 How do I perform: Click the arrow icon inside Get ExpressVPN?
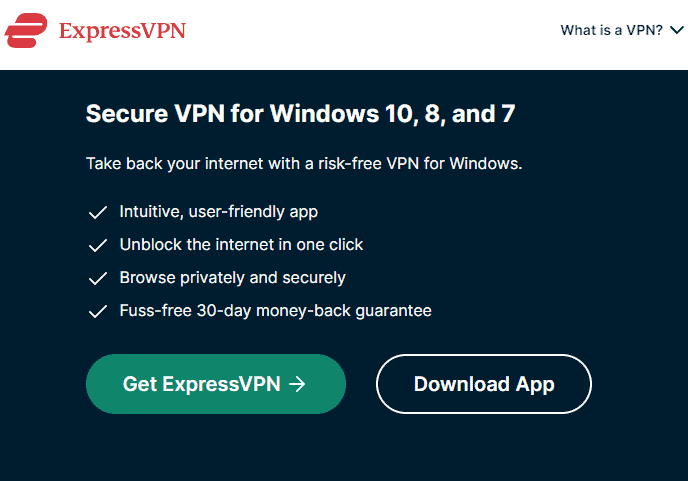[297, 384]
